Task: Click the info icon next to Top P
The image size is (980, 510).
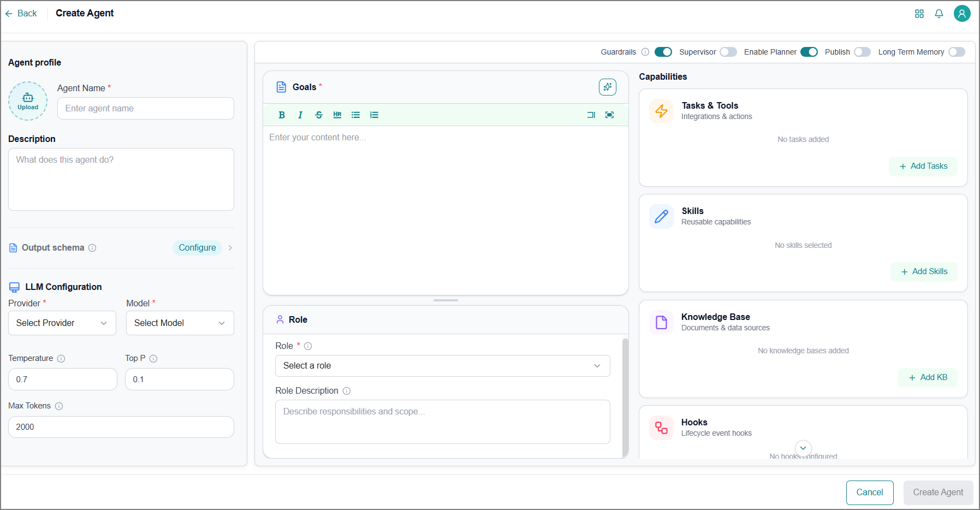Action: pyautogui.click(x=153, y=359)
